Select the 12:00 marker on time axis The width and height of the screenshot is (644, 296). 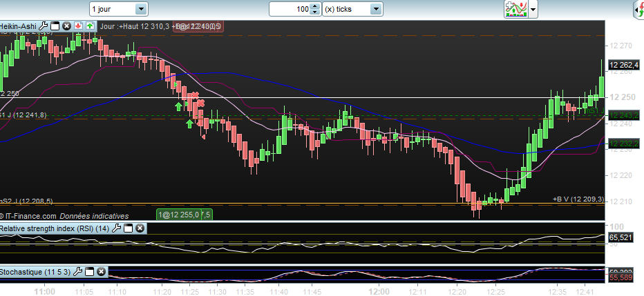(379, 291)
